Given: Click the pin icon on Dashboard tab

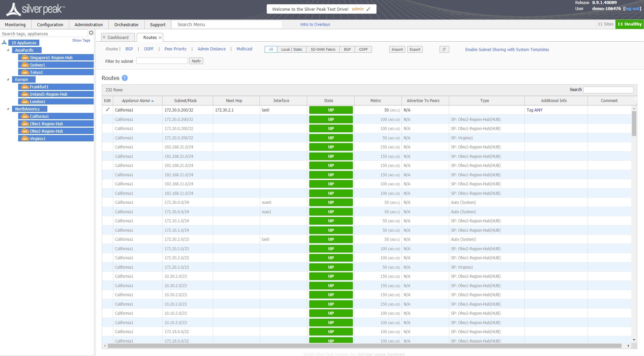Looking at the screenshot, I should [x=104, y=37].
